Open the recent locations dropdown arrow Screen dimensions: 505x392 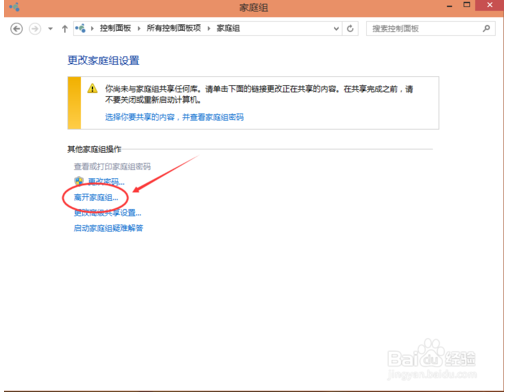[50, 29]
